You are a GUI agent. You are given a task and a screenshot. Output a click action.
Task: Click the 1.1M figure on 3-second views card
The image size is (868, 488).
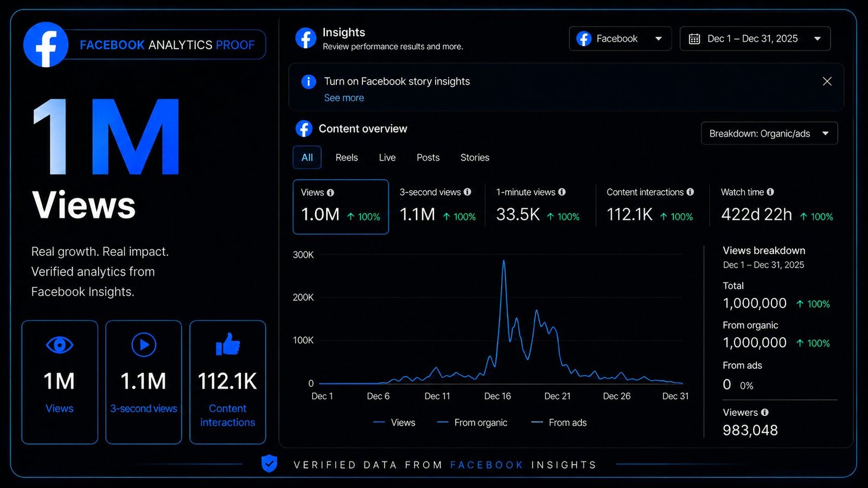pos(143,381)
